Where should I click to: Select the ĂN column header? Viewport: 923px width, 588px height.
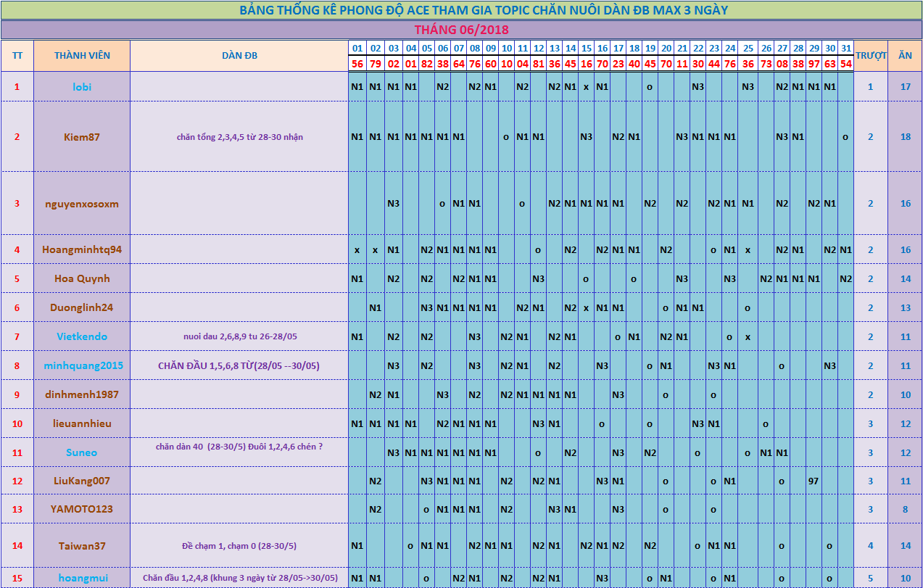coord(905,56)
